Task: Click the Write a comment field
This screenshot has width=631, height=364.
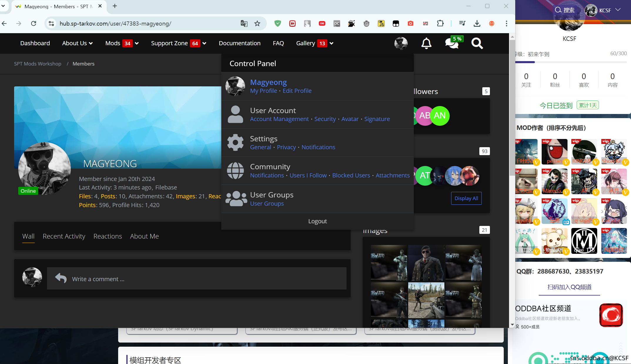Action: click(196, 279)
